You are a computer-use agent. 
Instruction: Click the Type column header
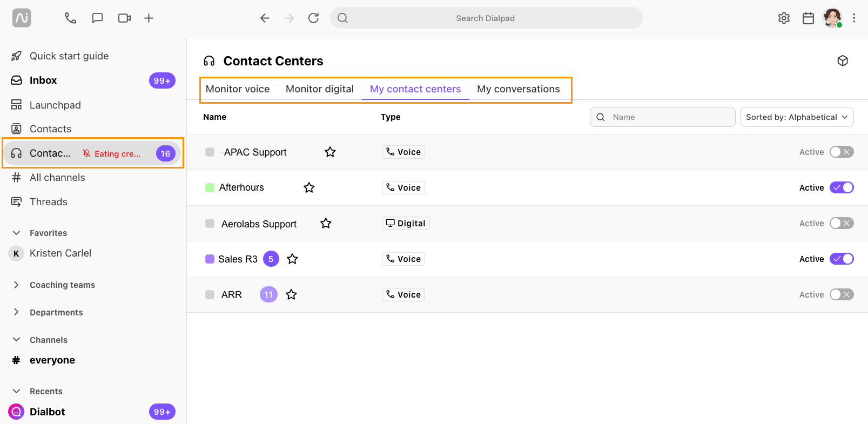point(391,117)
